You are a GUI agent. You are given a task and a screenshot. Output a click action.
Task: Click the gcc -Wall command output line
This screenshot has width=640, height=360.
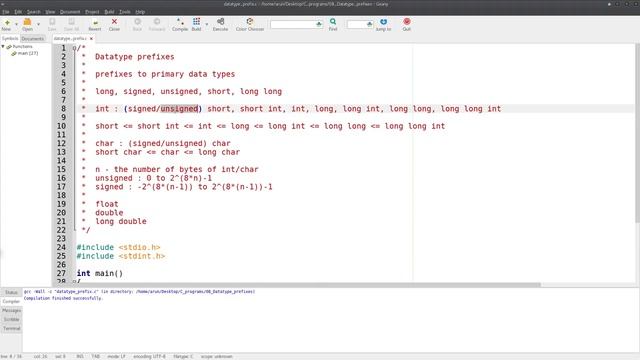[x=139, y=292]
